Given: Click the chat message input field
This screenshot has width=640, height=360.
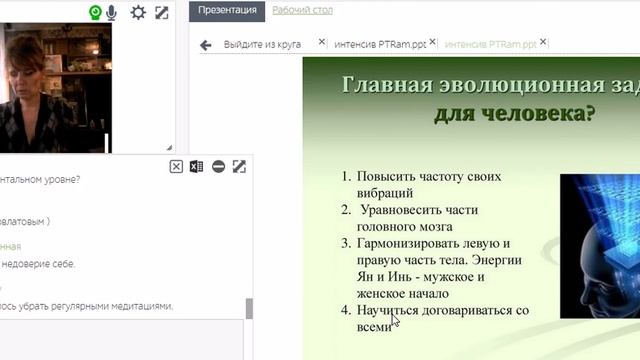Looking at the screenshot, I should tap(122, 340).
